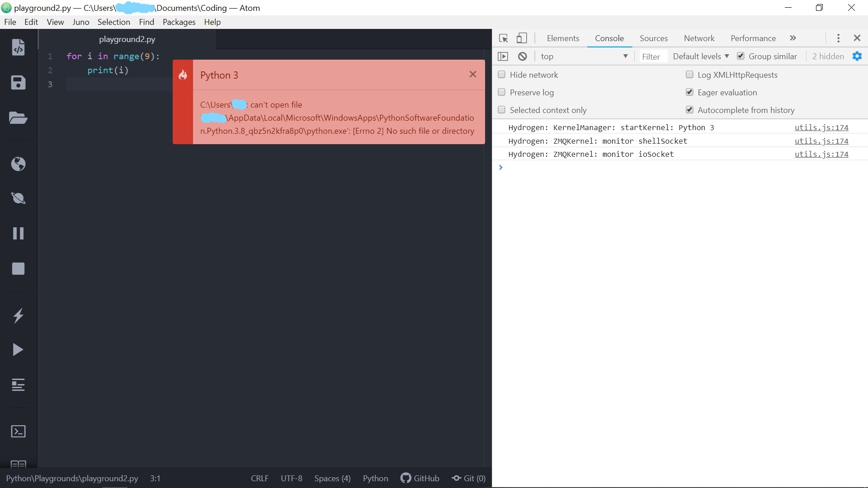Screen dimensions: 868x488
Task: Open the Edit menu
Action: tap(31, 22)
